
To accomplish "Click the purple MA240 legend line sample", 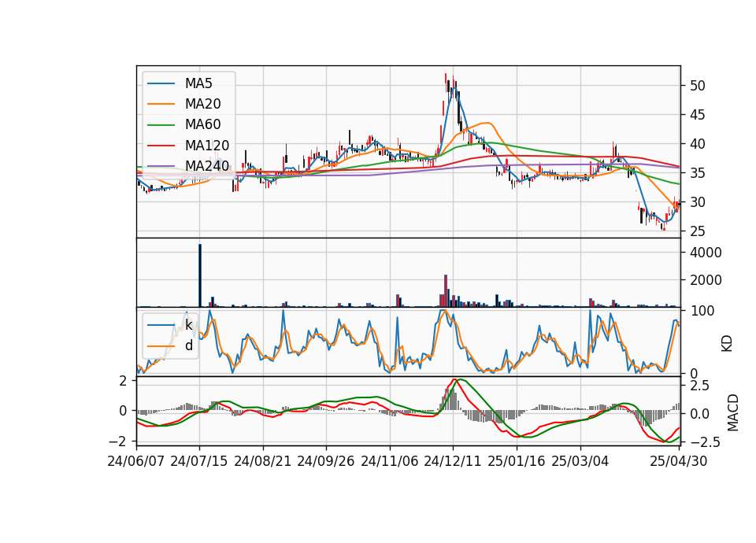I will (161, 166).
